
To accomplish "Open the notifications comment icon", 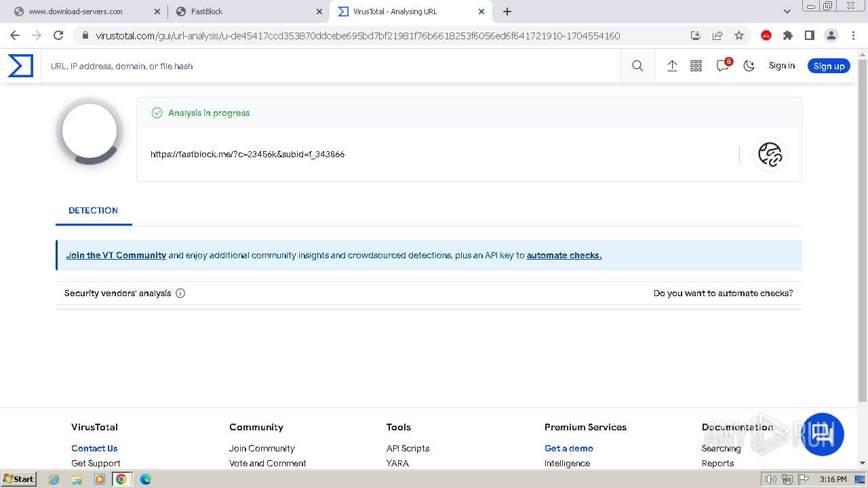I will click(x=722, y=66).
